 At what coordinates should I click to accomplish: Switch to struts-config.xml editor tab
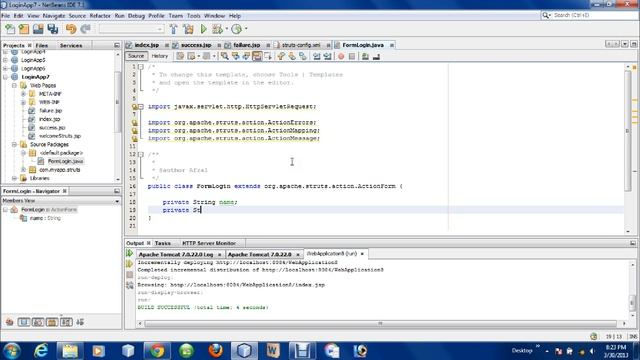(301, 45)
